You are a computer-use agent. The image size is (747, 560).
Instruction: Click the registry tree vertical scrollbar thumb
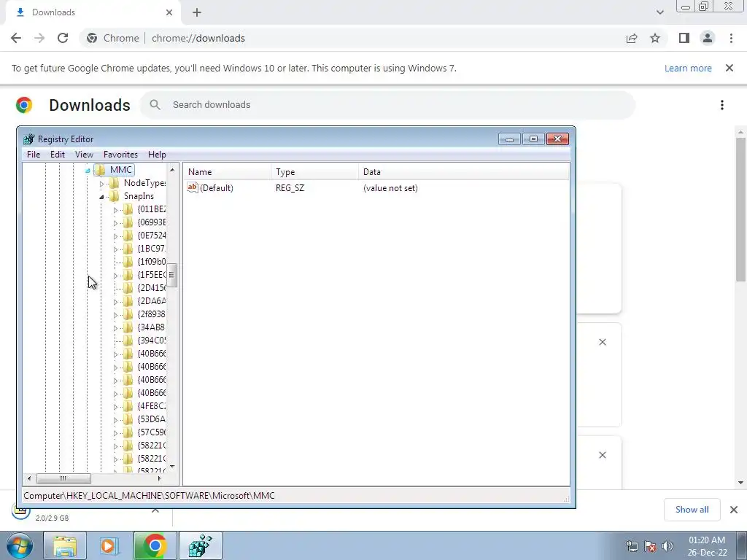pos(171,275)
